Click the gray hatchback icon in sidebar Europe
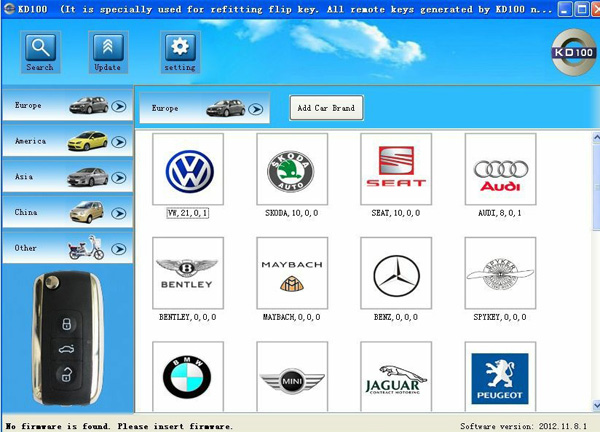600x432 pixels. pos(89,105)
